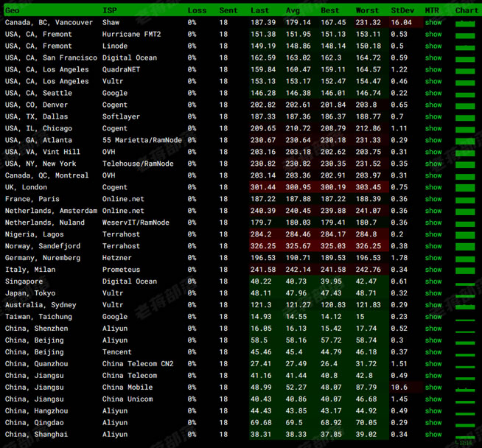The image size is (482, 448).
Task: Click the MTR column header
Action: [432, 10]
